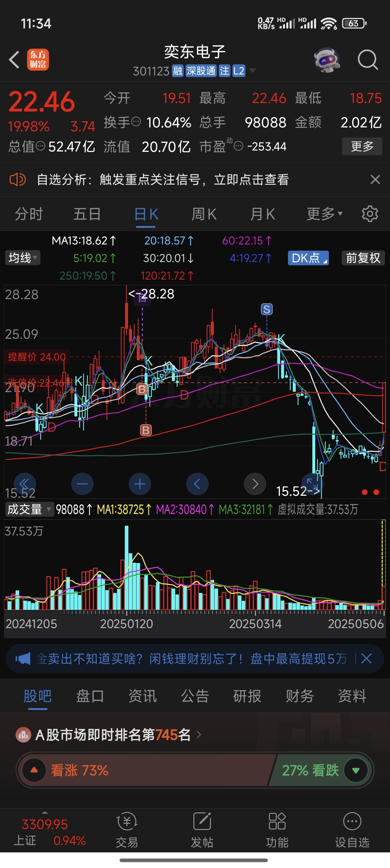Open the 均线 indicator dropdown
390x868 pixels.
pyautogui.click(x=22, y=258)
